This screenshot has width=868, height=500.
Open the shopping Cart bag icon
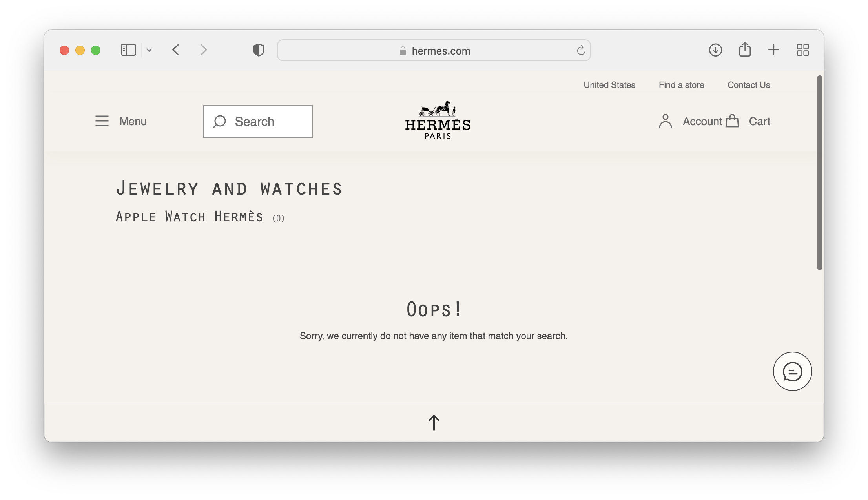[732, 121]
